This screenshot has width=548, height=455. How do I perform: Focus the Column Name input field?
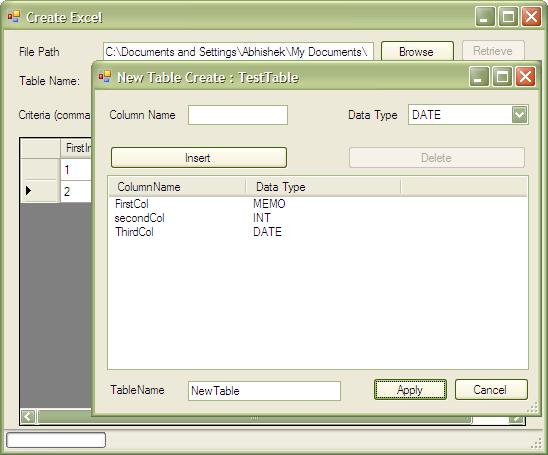point(238,115)
